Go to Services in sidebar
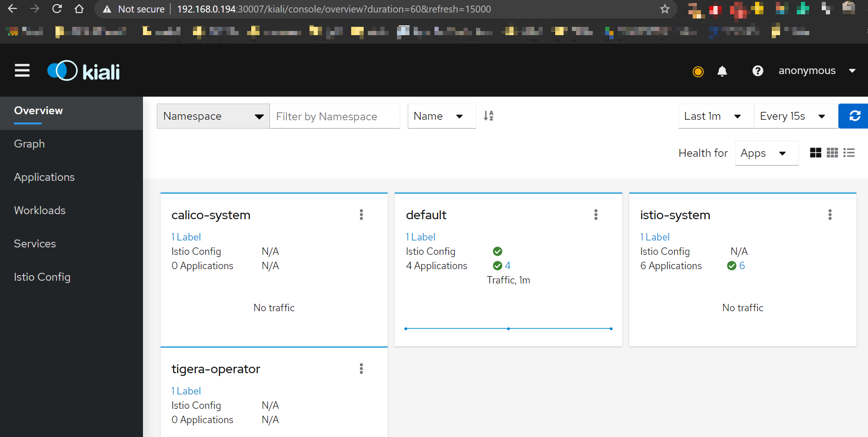Viewport: 868px width, 437px height. pyautogui.click(x=71, y=244)
